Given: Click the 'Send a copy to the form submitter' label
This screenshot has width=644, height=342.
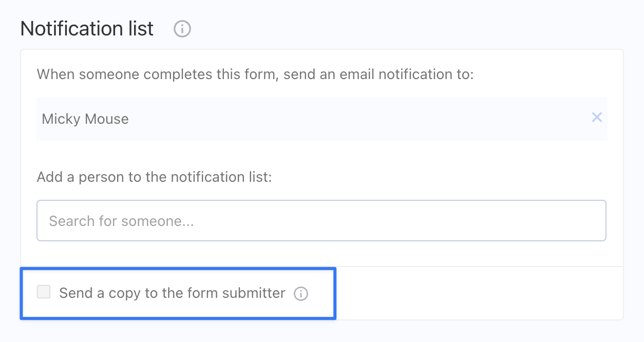Looking at the screenshot, I should (172, 293).
